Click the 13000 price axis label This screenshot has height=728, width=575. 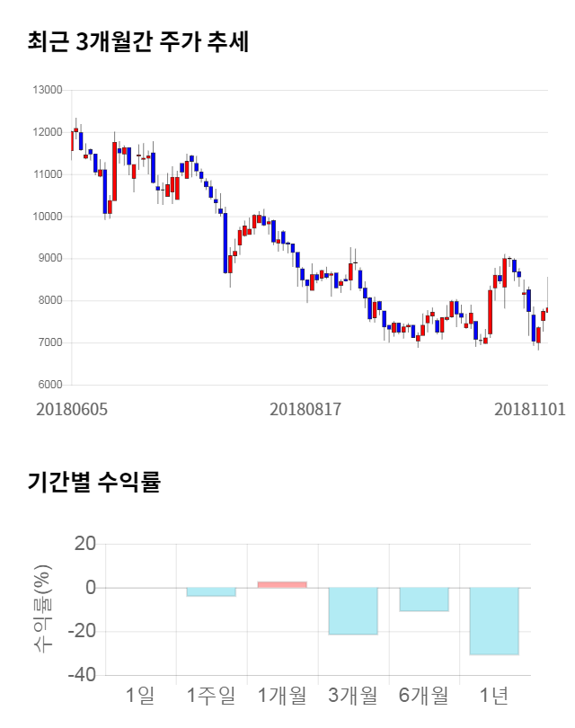(47, 90)
